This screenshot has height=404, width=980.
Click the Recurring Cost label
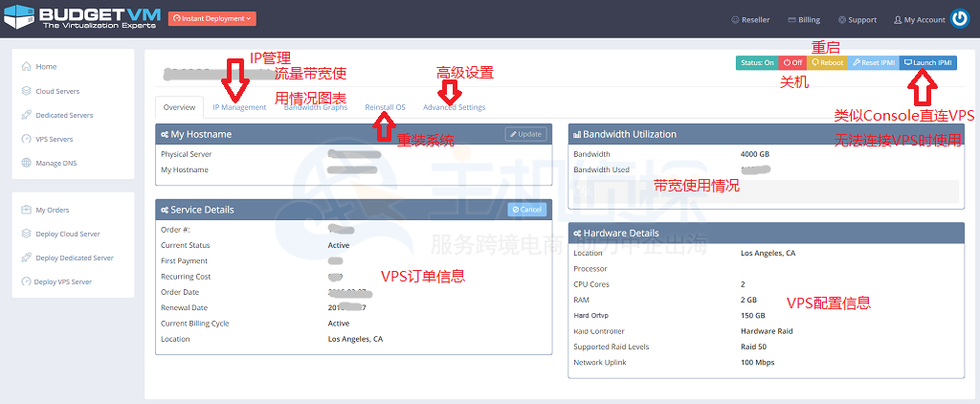(x=186, y=277)
